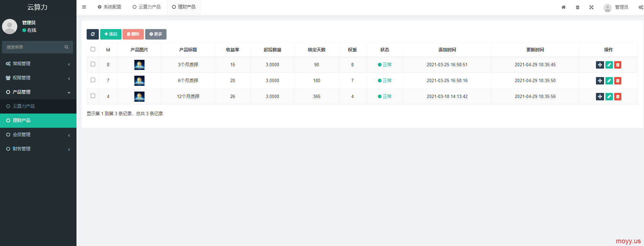Click the hamburger menu toggle icon
644x246 pixels.
pos(84,7)
